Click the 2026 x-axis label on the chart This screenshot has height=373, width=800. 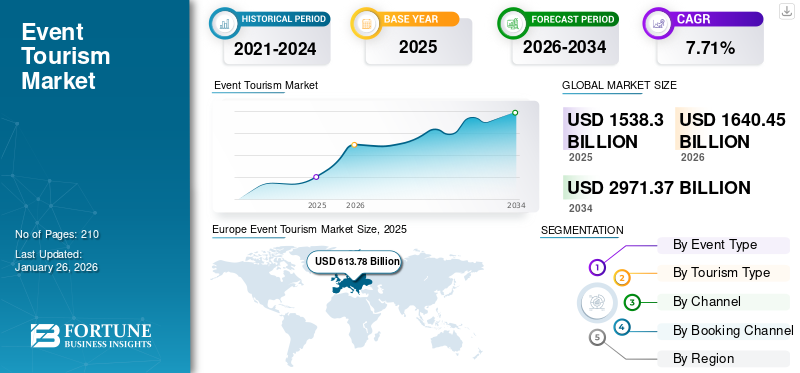pos(355,206)
